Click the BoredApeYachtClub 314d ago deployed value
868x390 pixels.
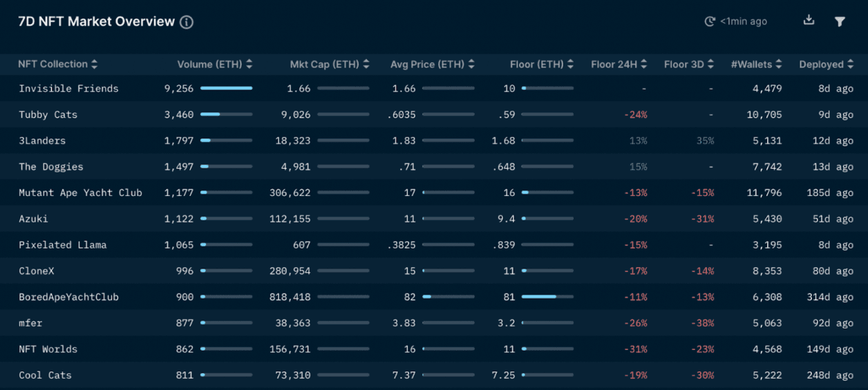pyautogui.click(x=830, y=297)
